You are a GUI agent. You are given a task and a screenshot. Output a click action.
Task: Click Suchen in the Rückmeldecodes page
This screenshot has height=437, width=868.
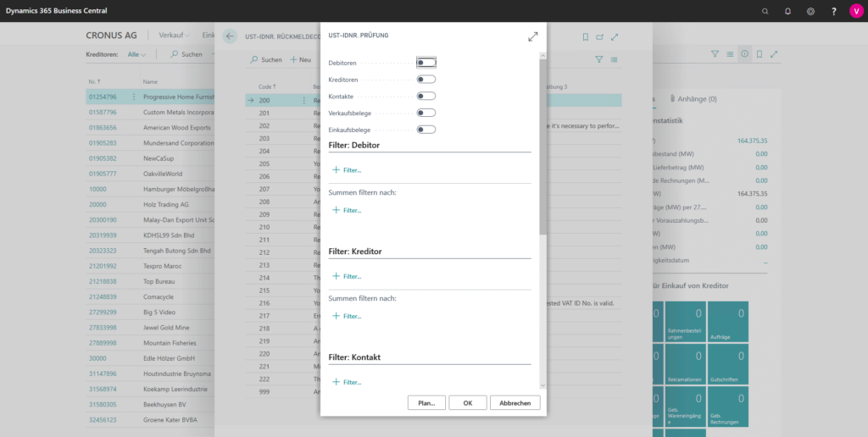pos(266,60)
